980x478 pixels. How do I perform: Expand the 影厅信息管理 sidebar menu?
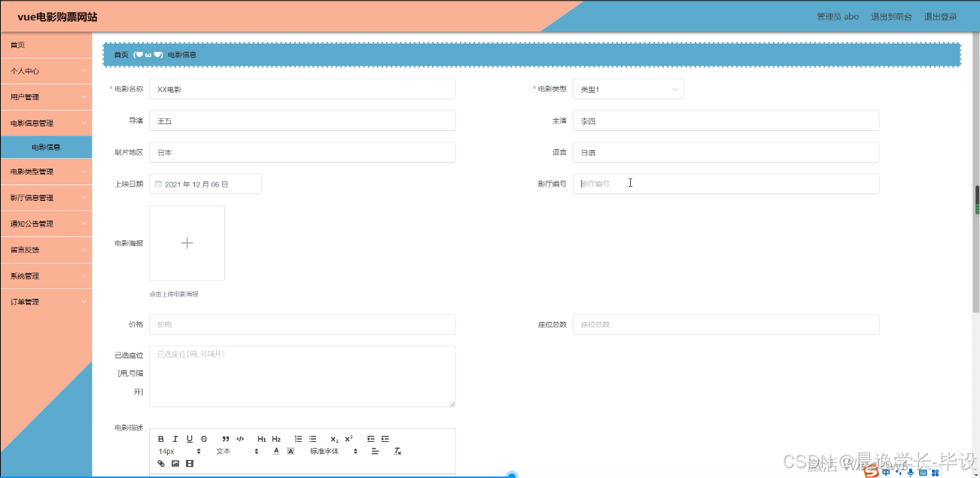(x=46, y=198)
